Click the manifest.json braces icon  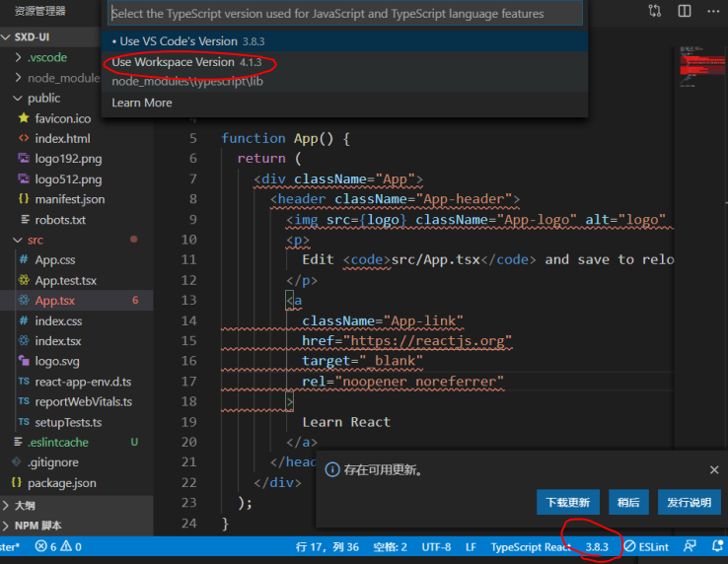click(x=24, y=198)
